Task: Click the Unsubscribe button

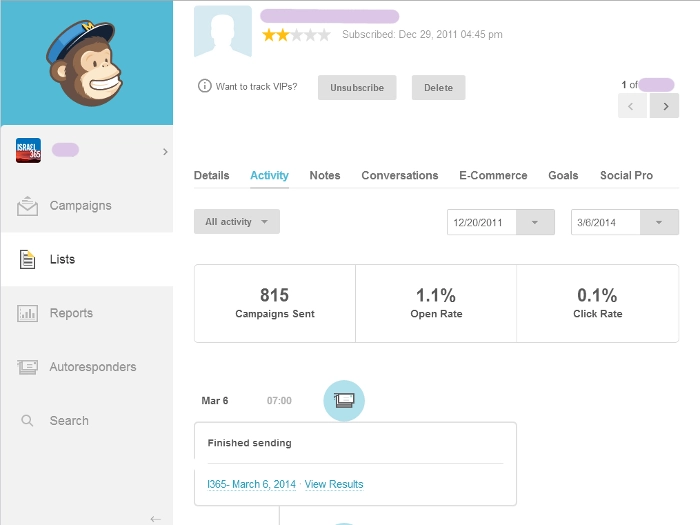Action: 357,88
